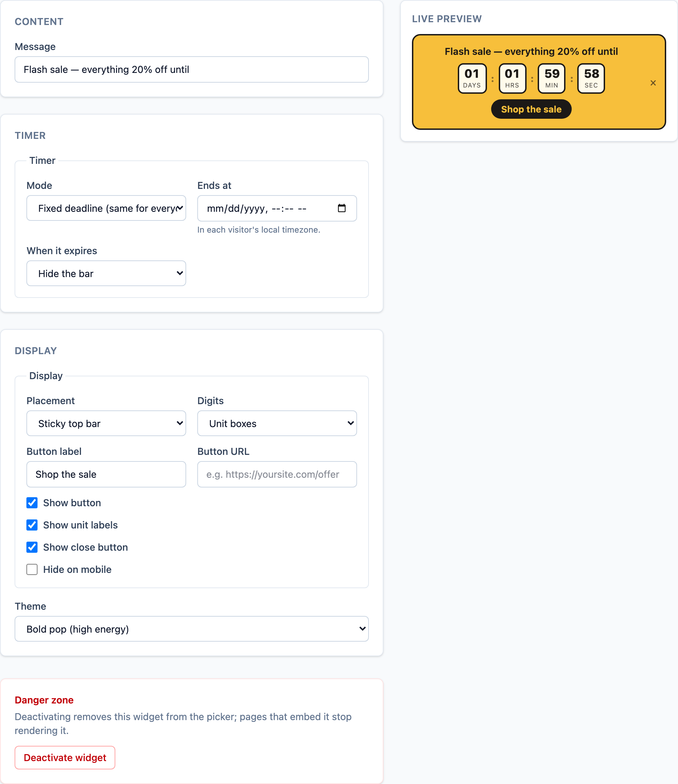Focus the Message text field
The width and height of the screenshot is (678, 784).
click(191, 70)
